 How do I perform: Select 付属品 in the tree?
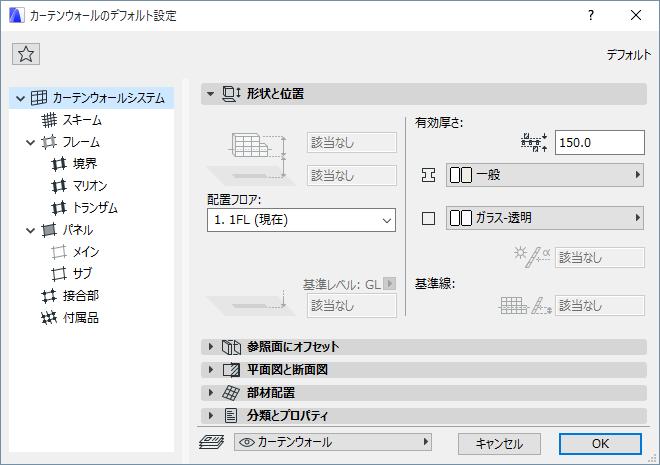coord(81,317)
